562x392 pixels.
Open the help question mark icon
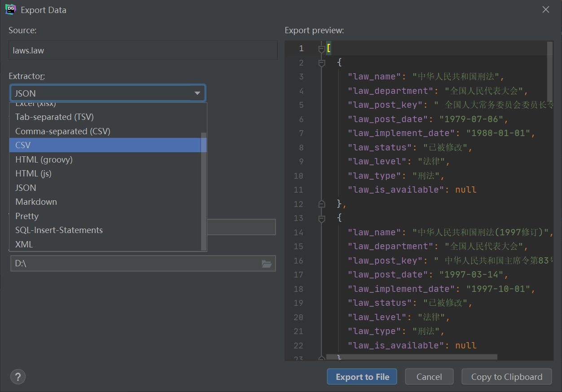18,377
